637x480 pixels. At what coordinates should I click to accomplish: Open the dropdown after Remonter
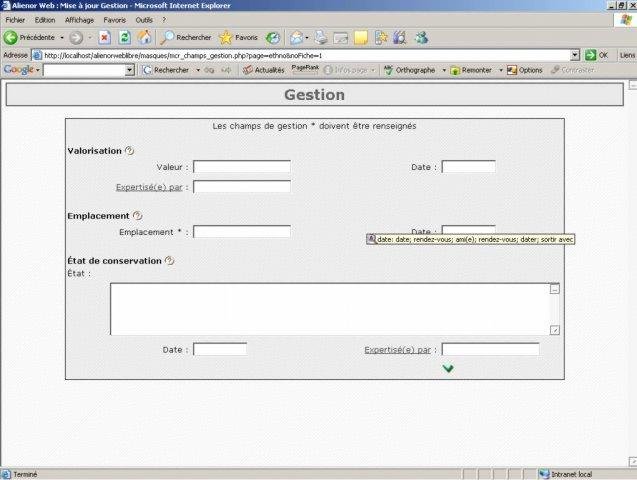(500, 70)
